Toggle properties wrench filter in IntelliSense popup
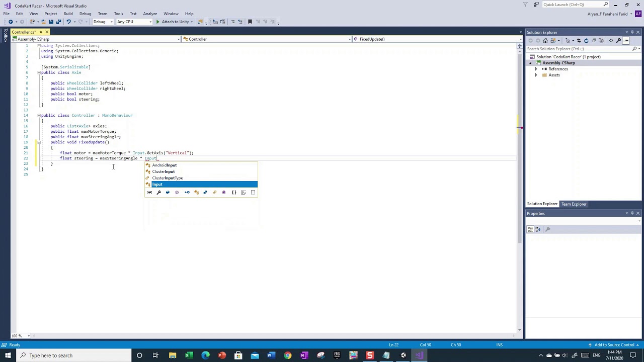The height and width of the screenshot is (362, 644). pyautogui.click(x=159, y=192)
